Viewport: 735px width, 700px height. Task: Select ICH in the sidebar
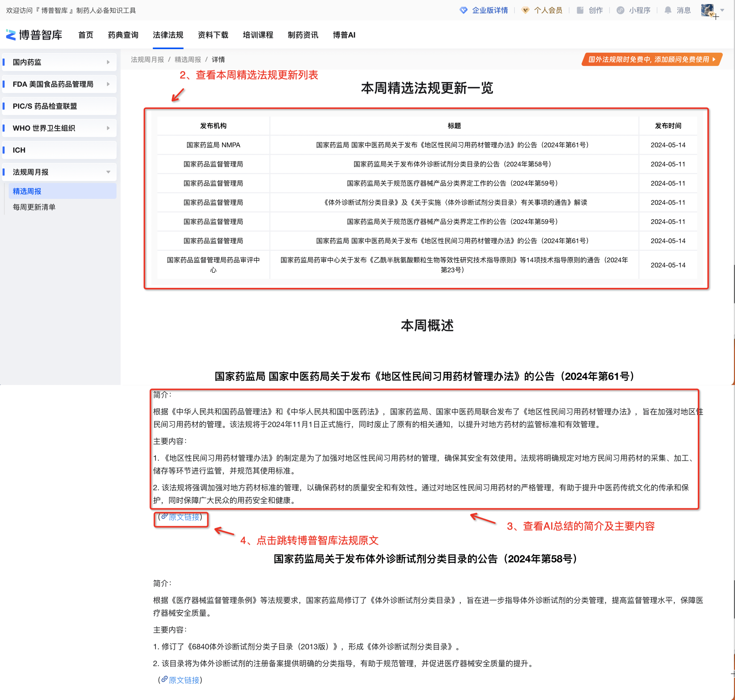59,150
